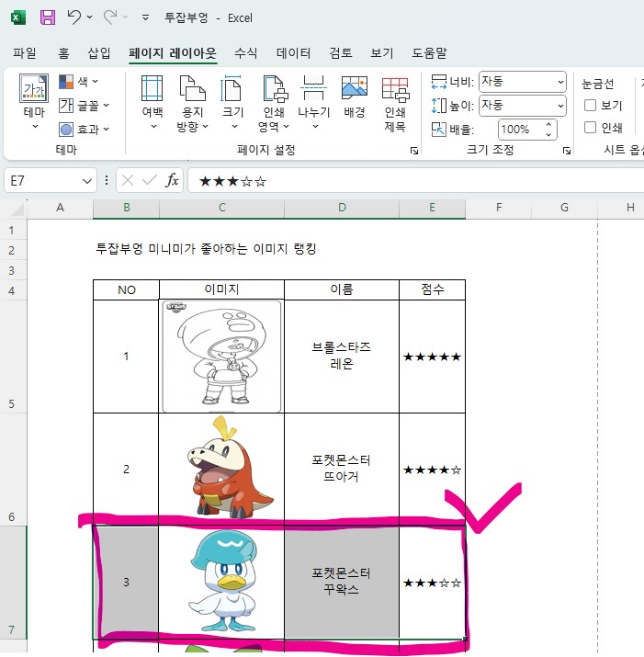Select the Leon line-art image
Image resolution: width=644 pixels, height=657 pixels.
click(x=221, y=357)
